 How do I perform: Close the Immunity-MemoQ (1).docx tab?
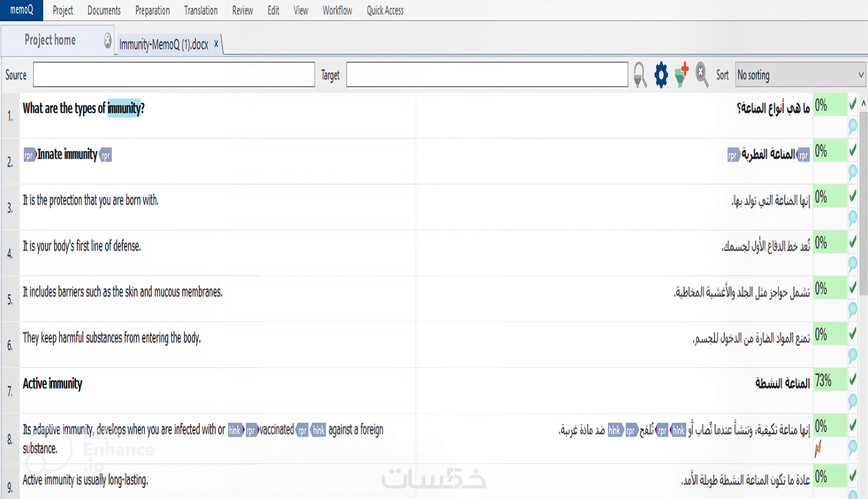tap(216, 44)
